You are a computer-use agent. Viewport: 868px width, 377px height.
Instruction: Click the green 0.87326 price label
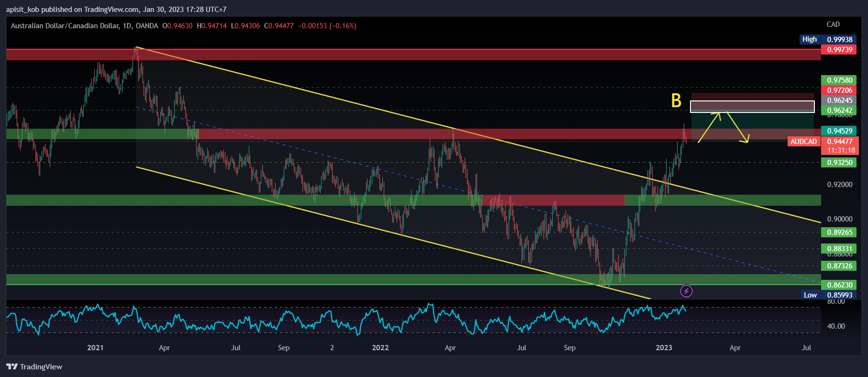point(840,266)
